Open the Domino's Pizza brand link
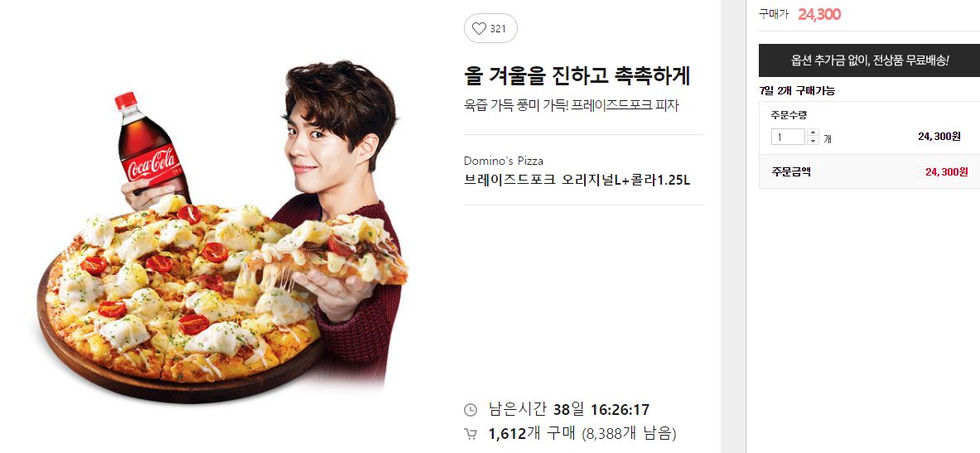The height and width of the screenshot is (453, 980). (x=503, y=161)
